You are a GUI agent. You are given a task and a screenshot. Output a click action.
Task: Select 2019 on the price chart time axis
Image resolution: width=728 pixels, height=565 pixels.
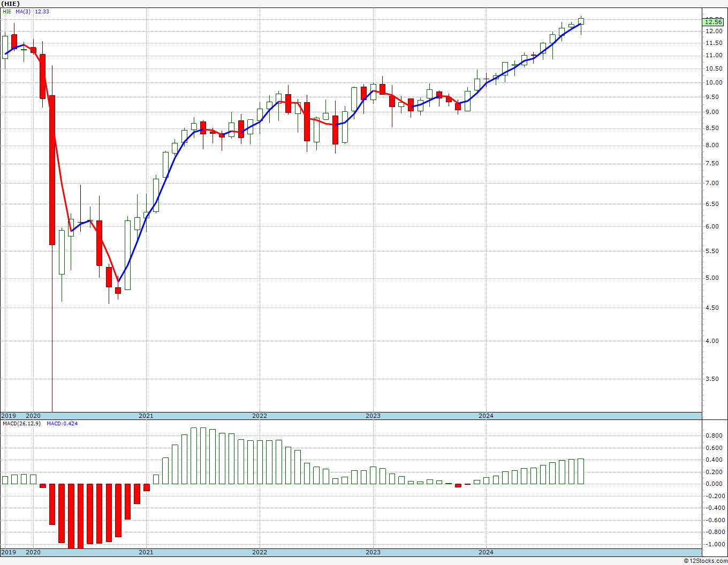(8, 416)
